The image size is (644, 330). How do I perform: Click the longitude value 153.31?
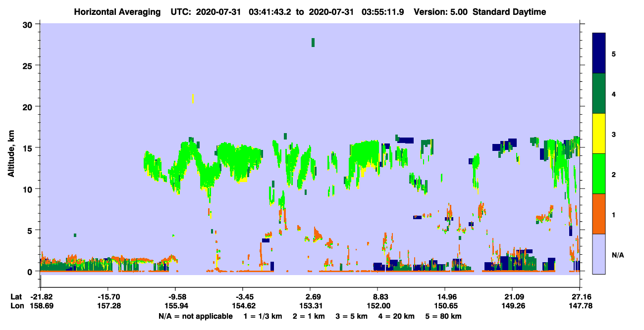[x=310, y=306]
